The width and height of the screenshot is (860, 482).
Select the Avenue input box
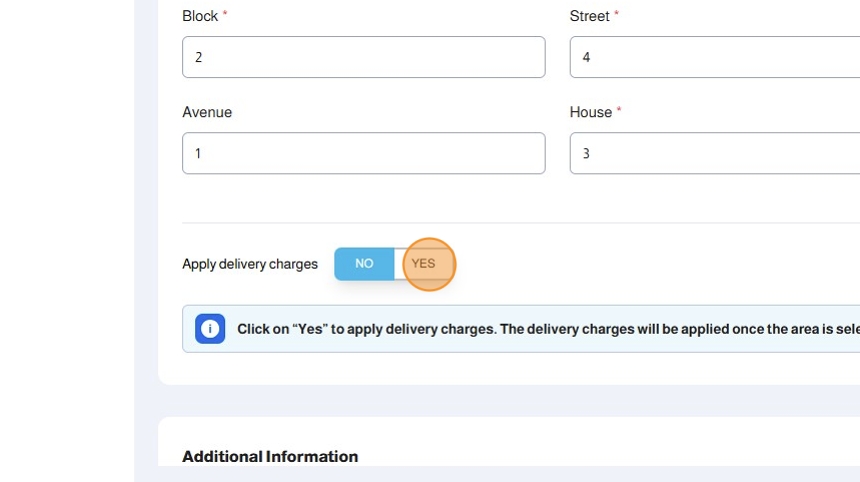pyautogui.click(x=363, y=154)
